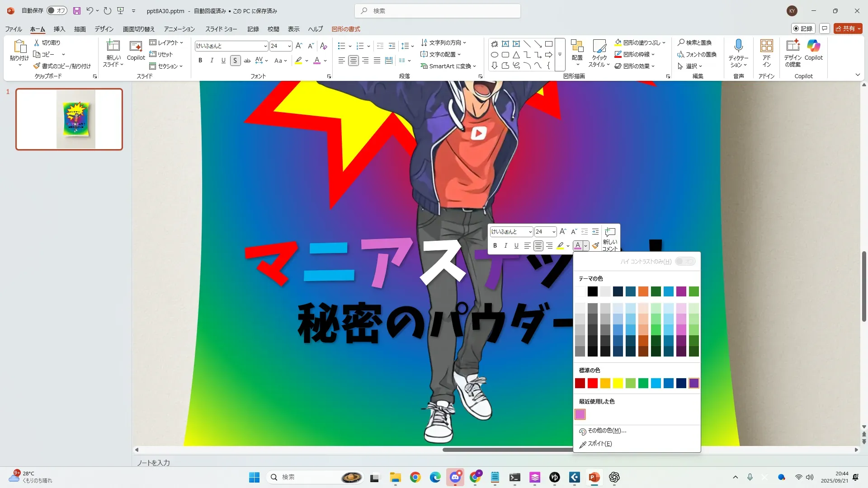This screenshot has width=868, height=488.
Task: Switch to the Shape Format tab
Action: (346, 29)
